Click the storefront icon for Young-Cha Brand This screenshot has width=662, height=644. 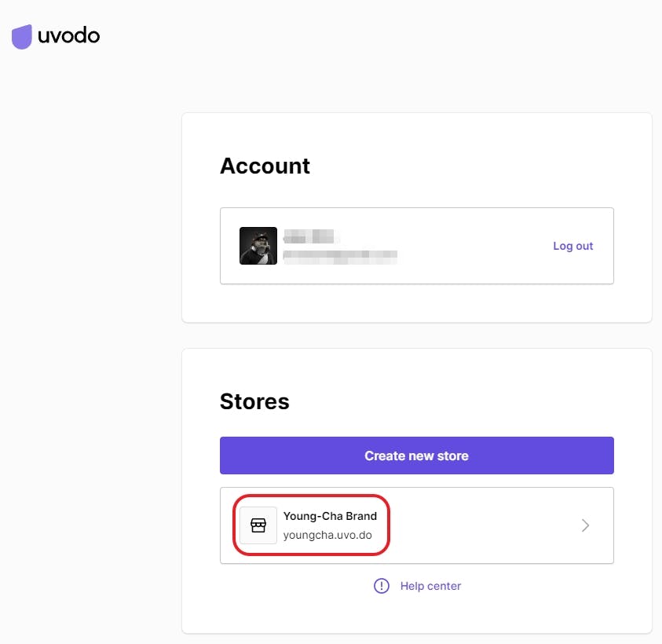pyautogui.click(x=258, y=525)
